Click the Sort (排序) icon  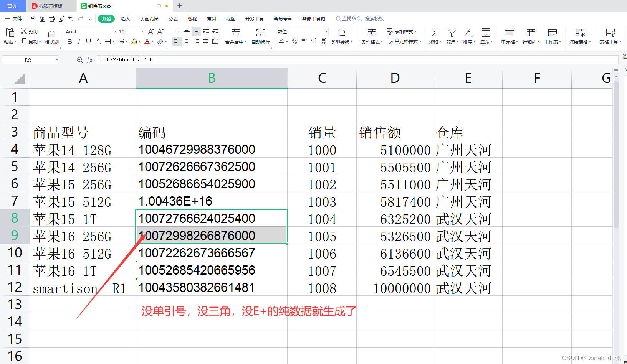[469, 33]
